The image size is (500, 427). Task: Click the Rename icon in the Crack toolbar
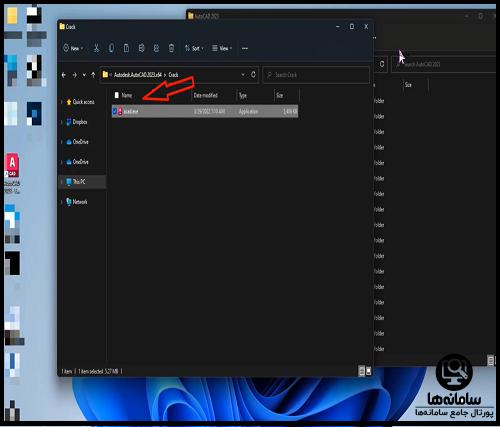tap(141, 48)
